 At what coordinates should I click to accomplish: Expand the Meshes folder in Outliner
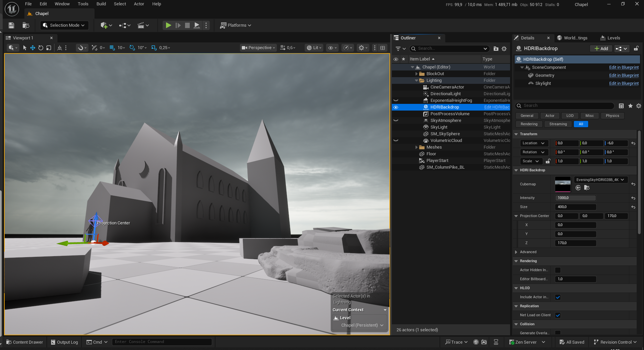[416, 147]
